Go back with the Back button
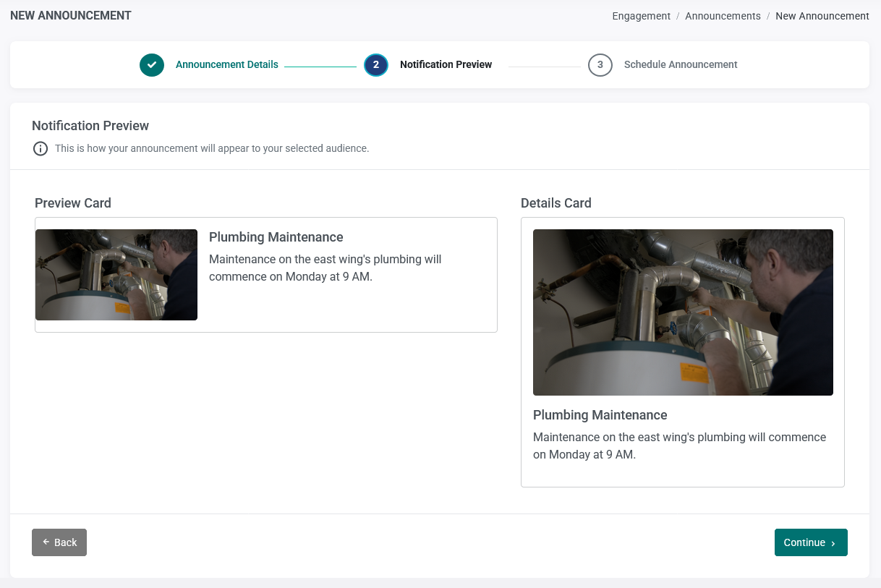Screen dimensions: 881x588 point(59,542)
